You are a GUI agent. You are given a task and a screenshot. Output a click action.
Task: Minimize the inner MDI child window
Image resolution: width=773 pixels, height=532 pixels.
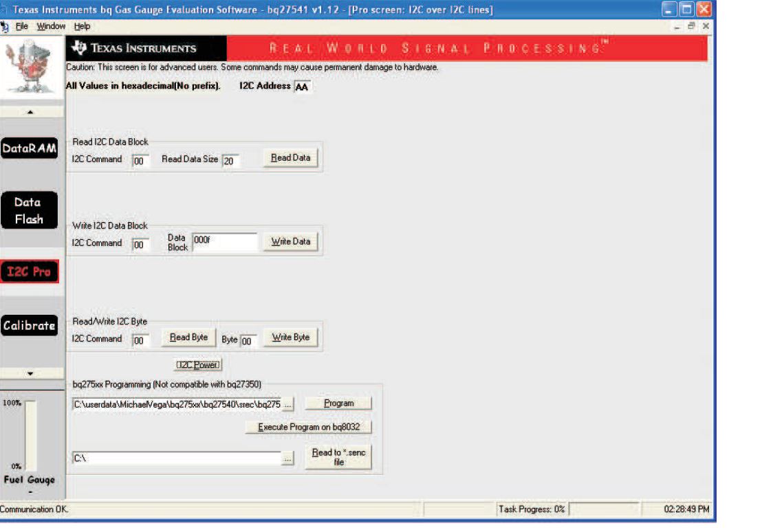[677, 27]
